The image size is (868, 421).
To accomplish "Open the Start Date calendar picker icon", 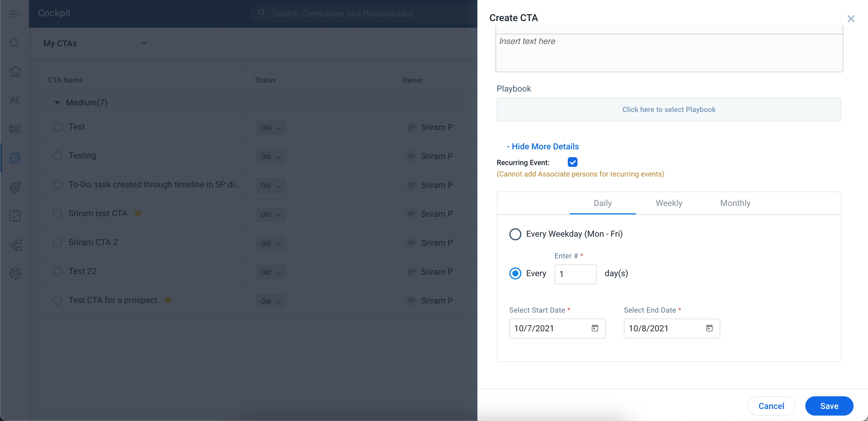I will (x=595, y=328).
